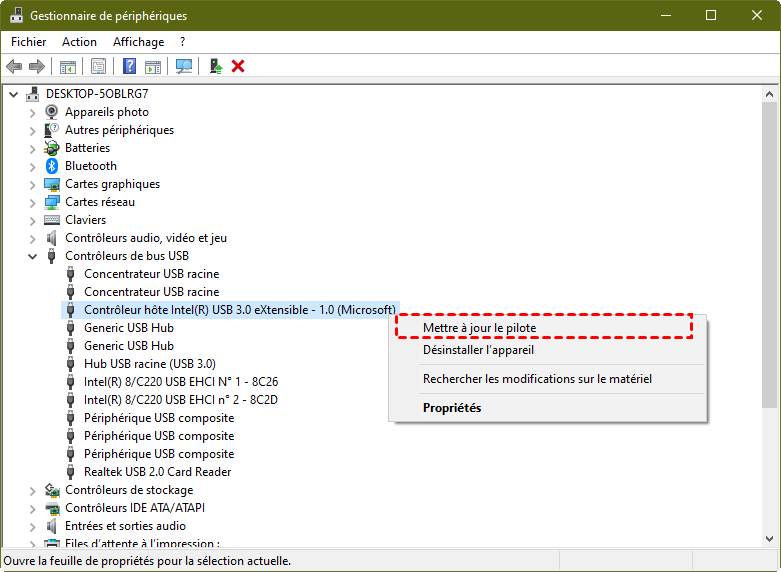Open the ? help menu
This screenshot has width=781, height=572.
coord(182,42)
